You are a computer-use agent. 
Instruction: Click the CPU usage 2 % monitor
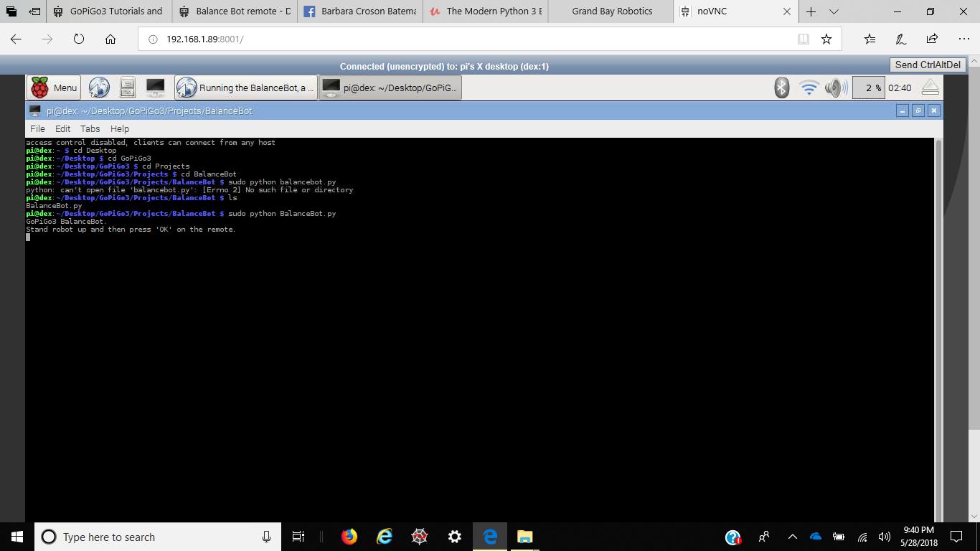[x=868, y=88]
